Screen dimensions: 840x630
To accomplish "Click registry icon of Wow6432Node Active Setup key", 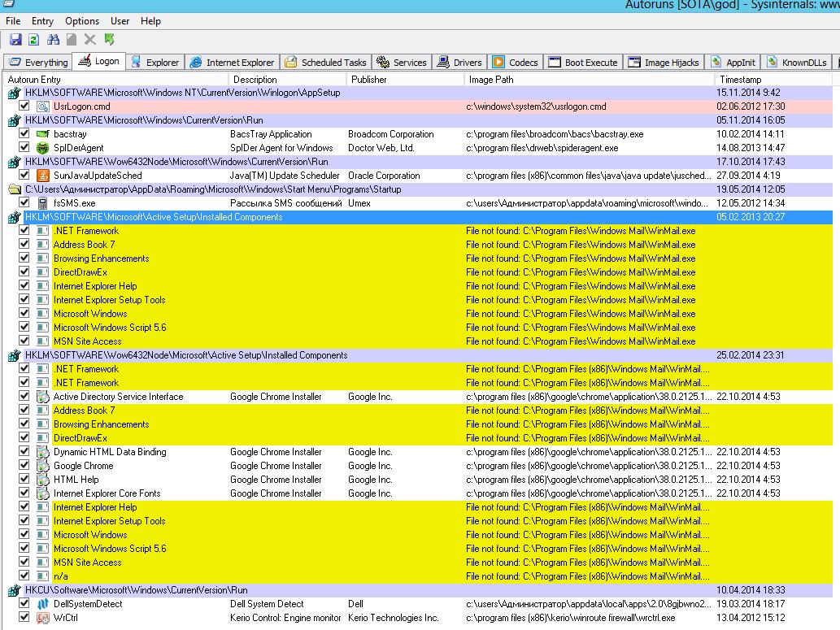I will [15, 355].
